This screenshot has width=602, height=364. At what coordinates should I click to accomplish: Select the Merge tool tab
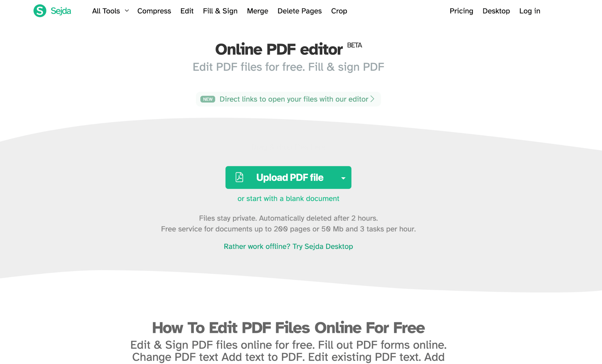point(257,11)
